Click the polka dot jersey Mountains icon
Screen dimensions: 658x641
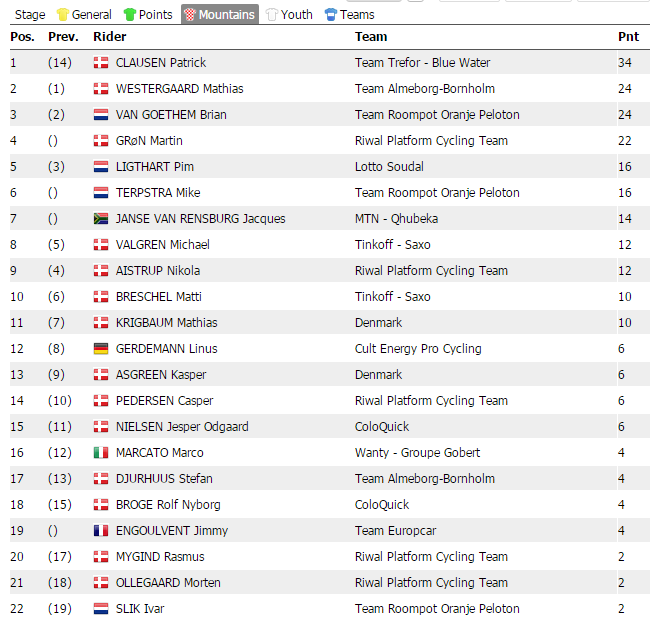(189, 15)
